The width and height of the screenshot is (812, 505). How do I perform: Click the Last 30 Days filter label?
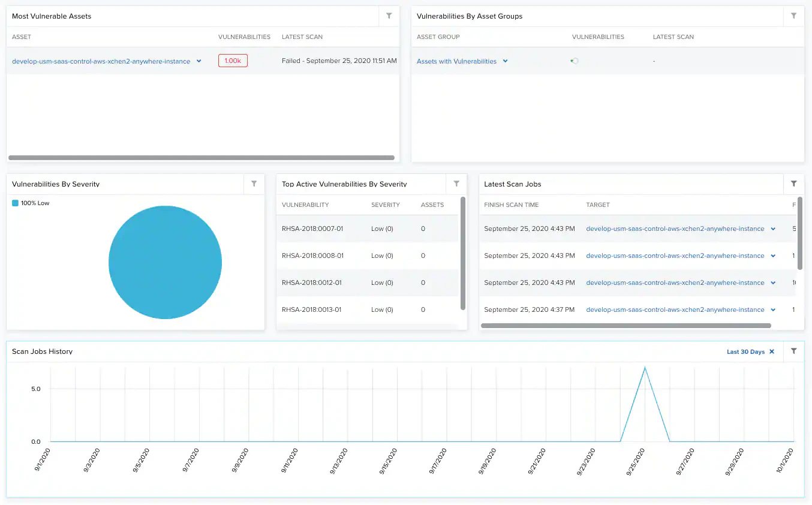tap(745, 351)
